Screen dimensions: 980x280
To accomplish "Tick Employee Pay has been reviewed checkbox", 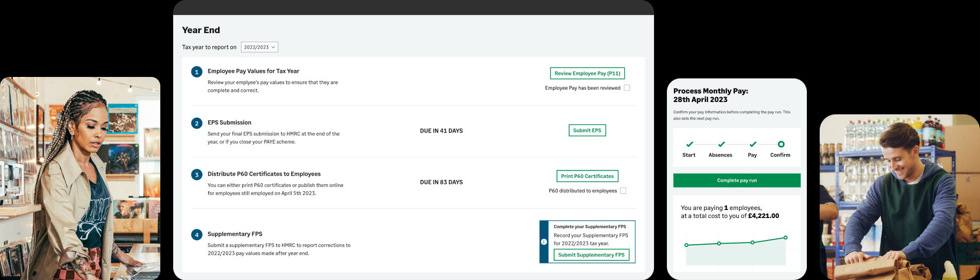I will [627, 88].
